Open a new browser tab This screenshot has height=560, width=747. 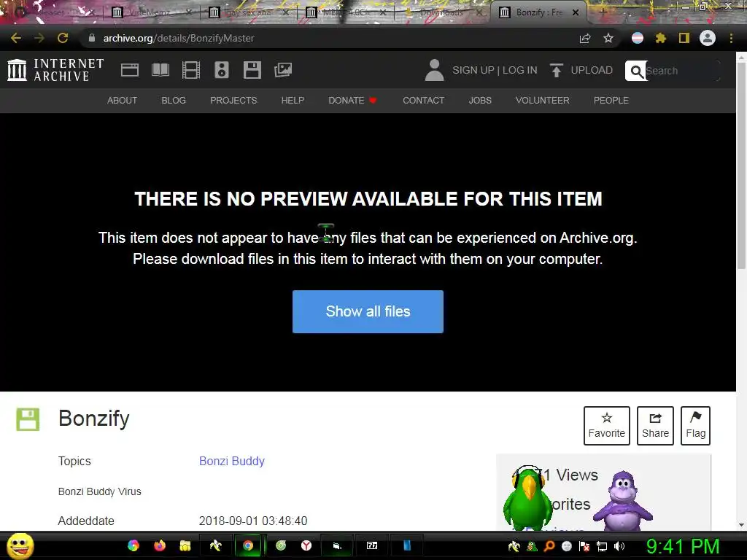(603, 12)
